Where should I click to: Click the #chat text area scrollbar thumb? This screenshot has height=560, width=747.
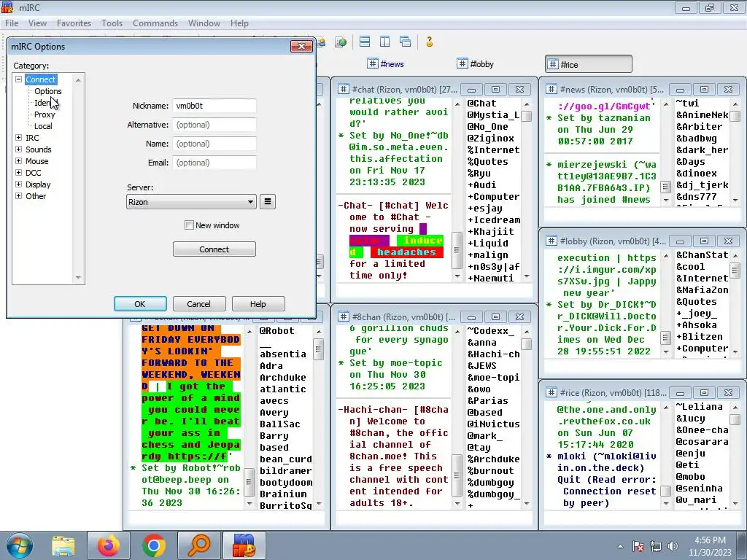pyautogui.click(x=457, y=250)
